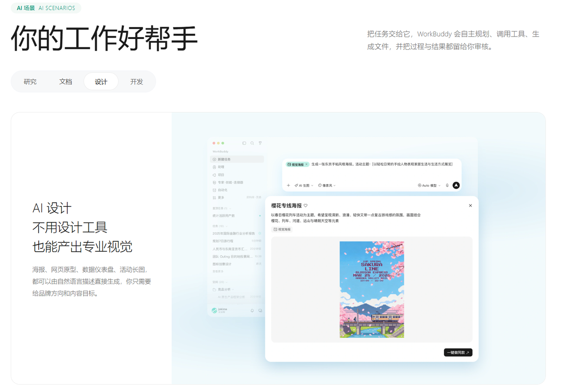564x392 pixels.
Task: Click the 视觉海报 tag in prompt box
Action: pyautogui.click(x=298, y=165)
